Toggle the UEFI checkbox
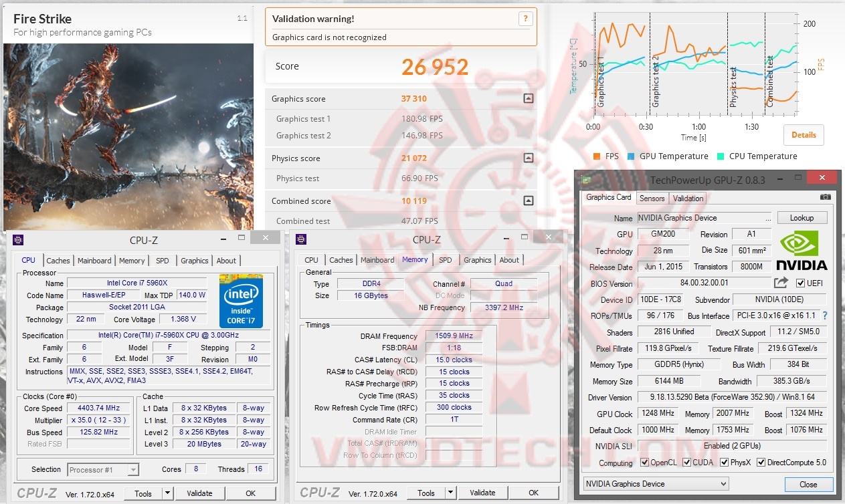The height and width of the screenshot is (504, 845). coord(800,283)
